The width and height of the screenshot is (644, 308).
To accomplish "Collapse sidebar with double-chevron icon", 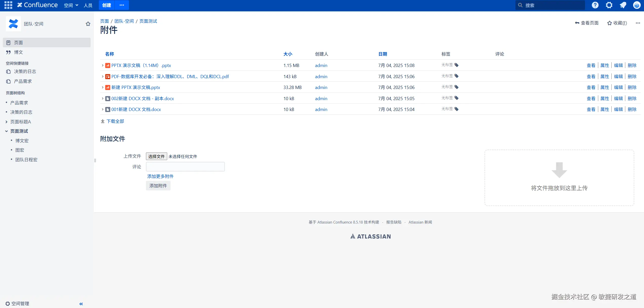I will [x=81, y=304].
